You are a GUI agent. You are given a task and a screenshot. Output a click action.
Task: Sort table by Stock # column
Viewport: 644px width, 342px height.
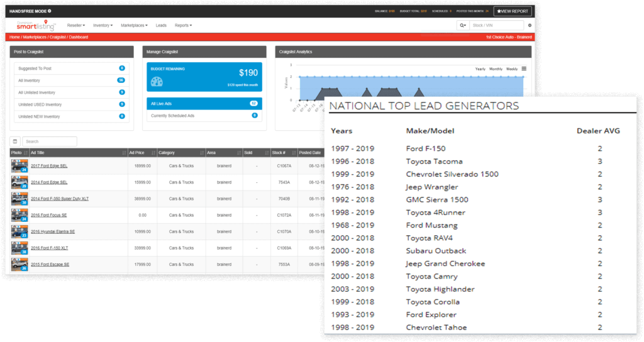(x=294, y=153)
